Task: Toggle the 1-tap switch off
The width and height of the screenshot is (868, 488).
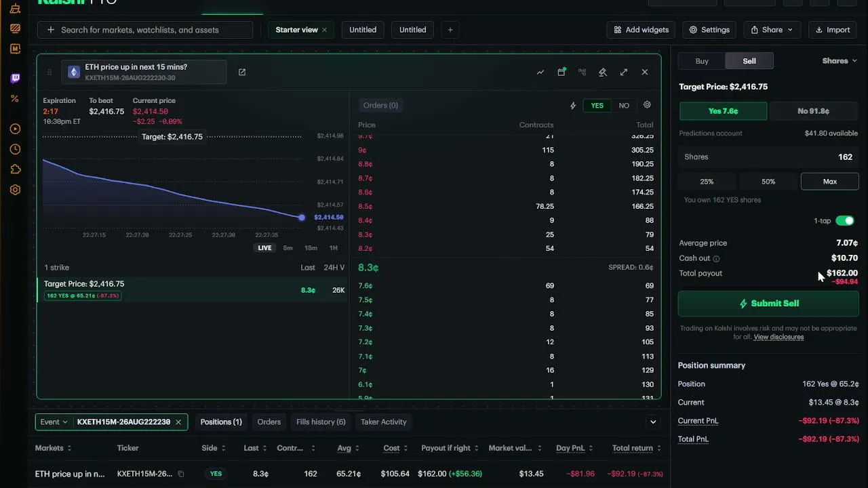Action: 845,220
